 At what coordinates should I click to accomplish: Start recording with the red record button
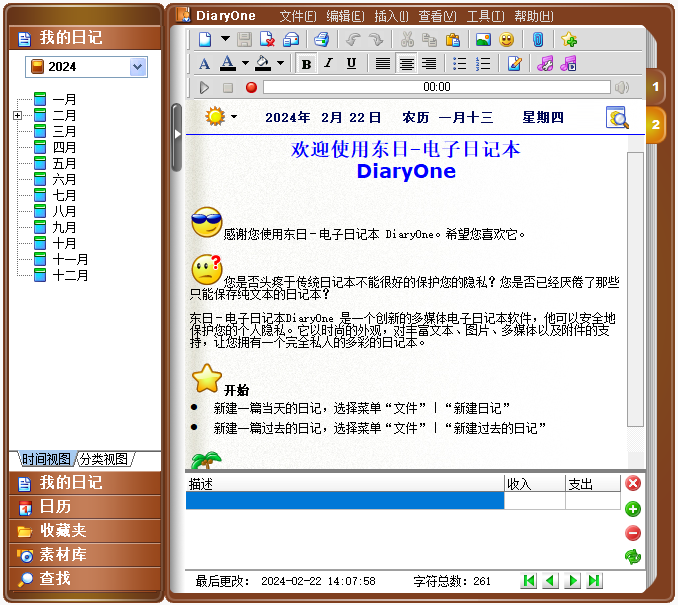click(x=251, y=88)
